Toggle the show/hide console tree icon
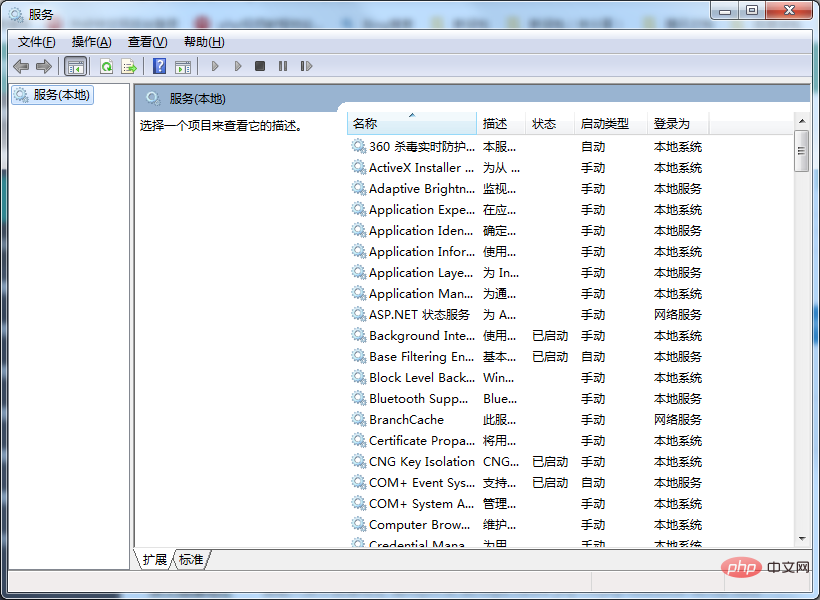820x600 pixels. [x=75, y=66]
